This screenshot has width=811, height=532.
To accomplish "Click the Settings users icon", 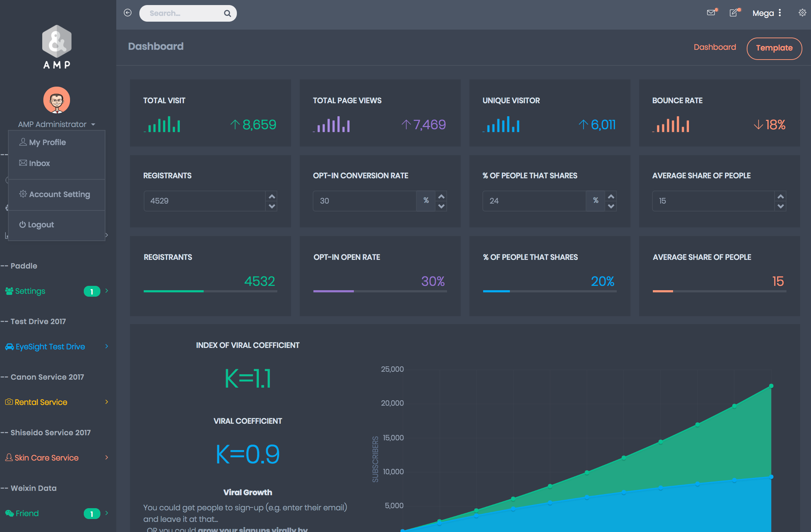I will (9, 291).
